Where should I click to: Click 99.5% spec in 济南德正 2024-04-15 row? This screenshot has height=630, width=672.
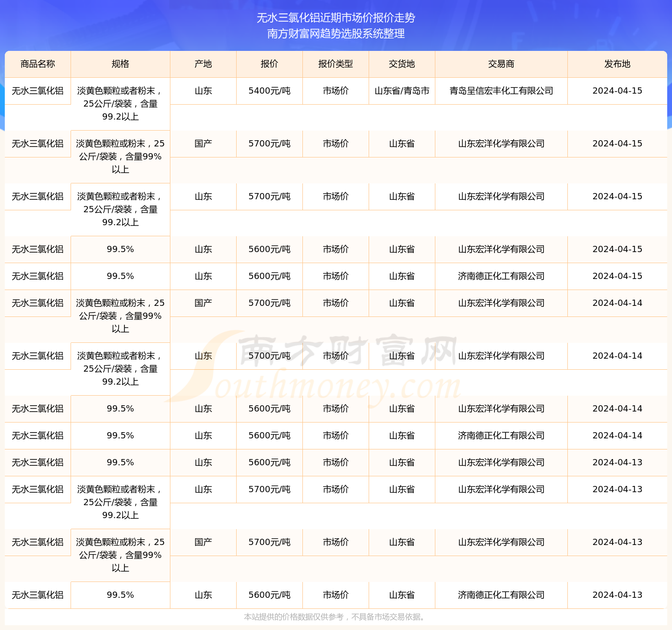click(x=120, y=276)
